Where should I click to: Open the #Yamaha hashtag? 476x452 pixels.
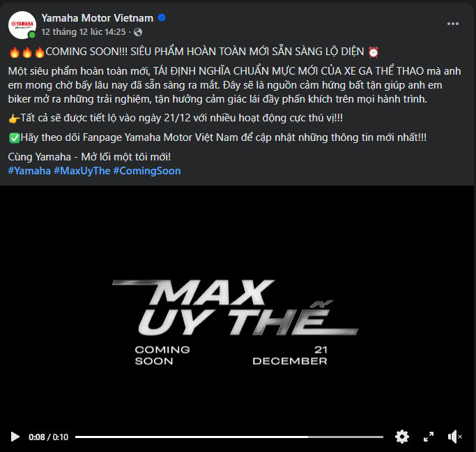(29, 171)
